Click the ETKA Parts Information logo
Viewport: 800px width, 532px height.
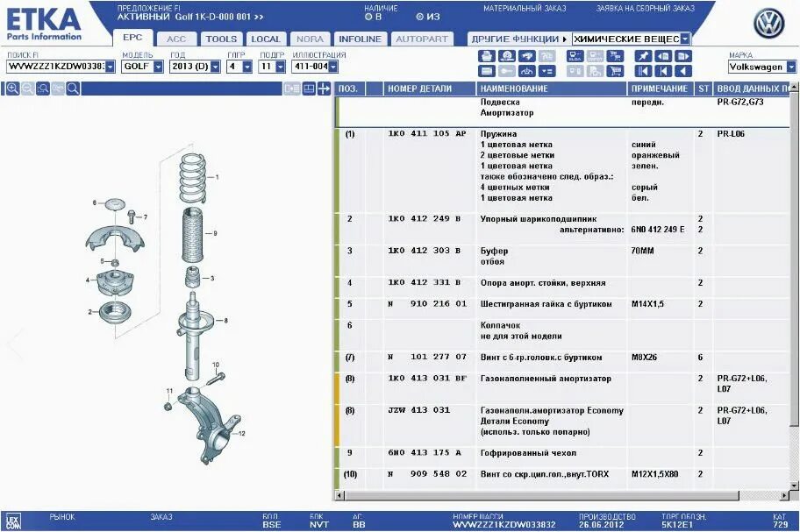(44, 25)
